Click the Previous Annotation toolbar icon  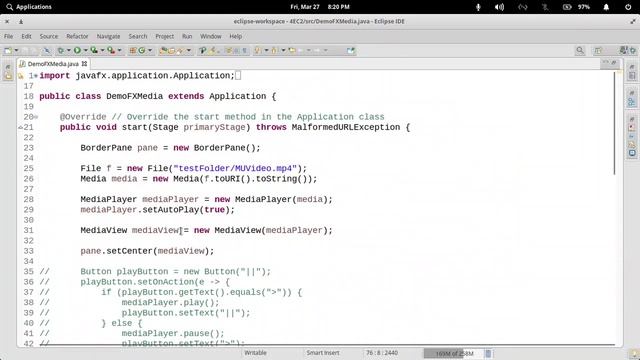(x=275, y=51)
